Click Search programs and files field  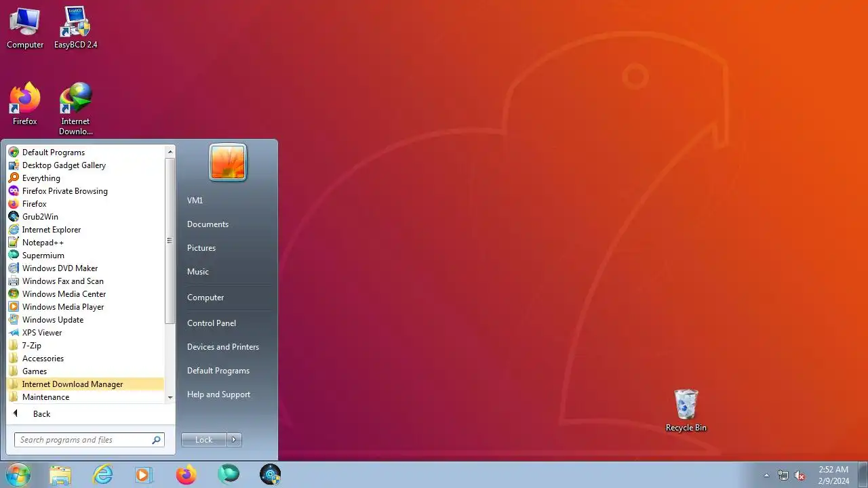(x=89, y=440)
